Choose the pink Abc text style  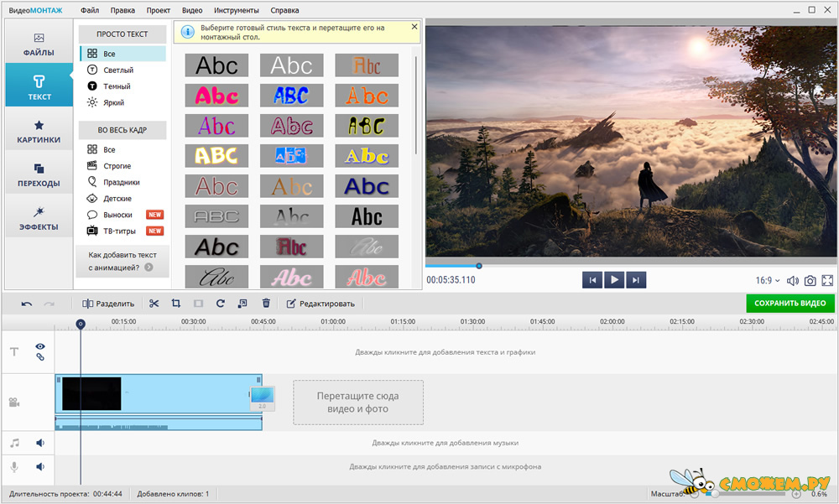tap(216, 96)
